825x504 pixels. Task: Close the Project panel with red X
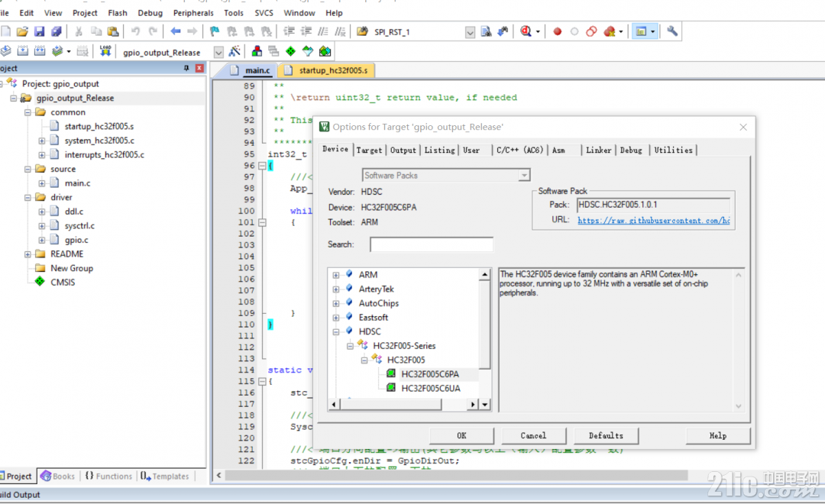[199, 69]
